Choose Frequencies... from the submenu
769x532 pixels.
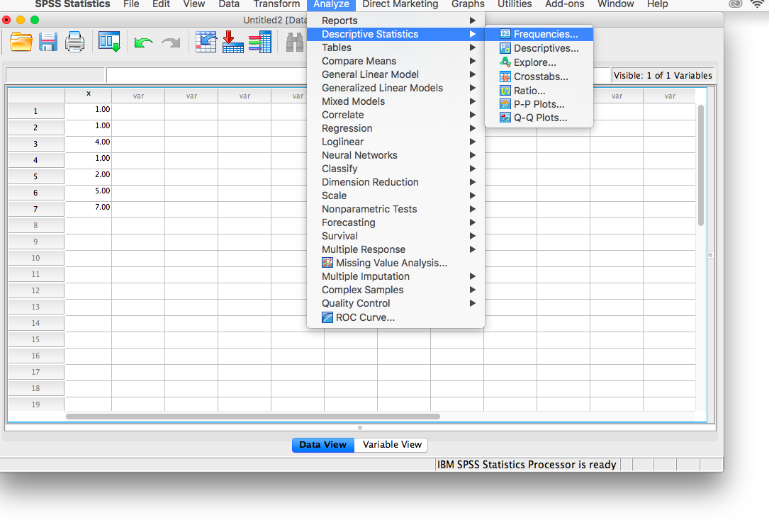coord(545,34)
